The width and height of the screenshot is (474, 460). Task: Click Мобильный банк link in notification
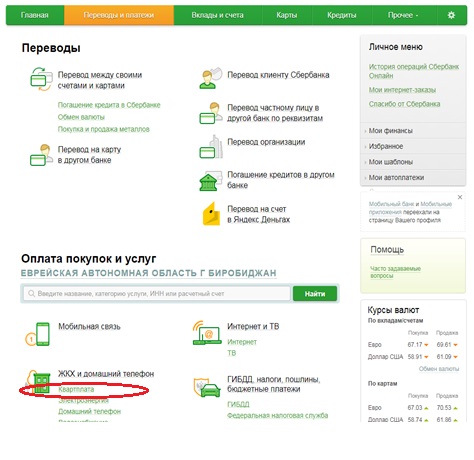[391, 204]
